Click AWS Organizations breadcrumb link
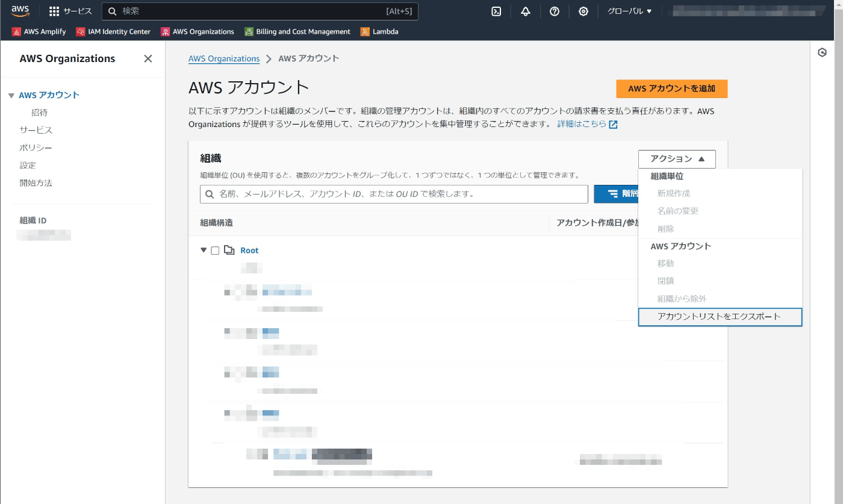 click(x=224, y=58)
